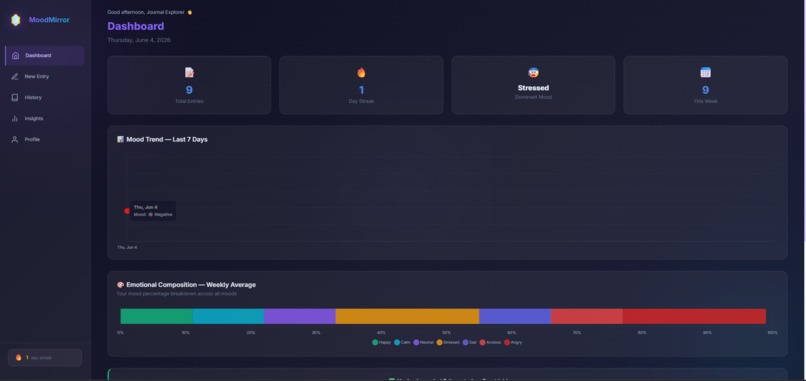Click the Good afternoon greeting text
This screenshot has height=381, width=806.
click(146, 12)
